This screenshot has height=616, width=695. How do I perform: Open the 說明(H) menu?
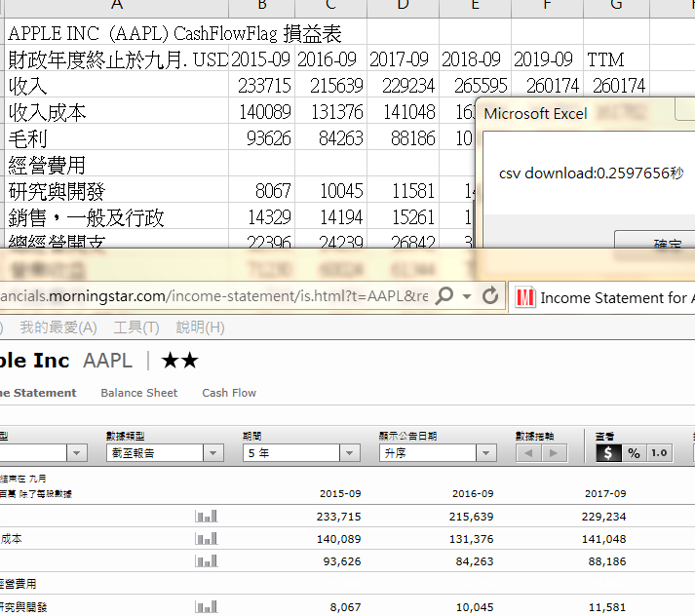201,327
